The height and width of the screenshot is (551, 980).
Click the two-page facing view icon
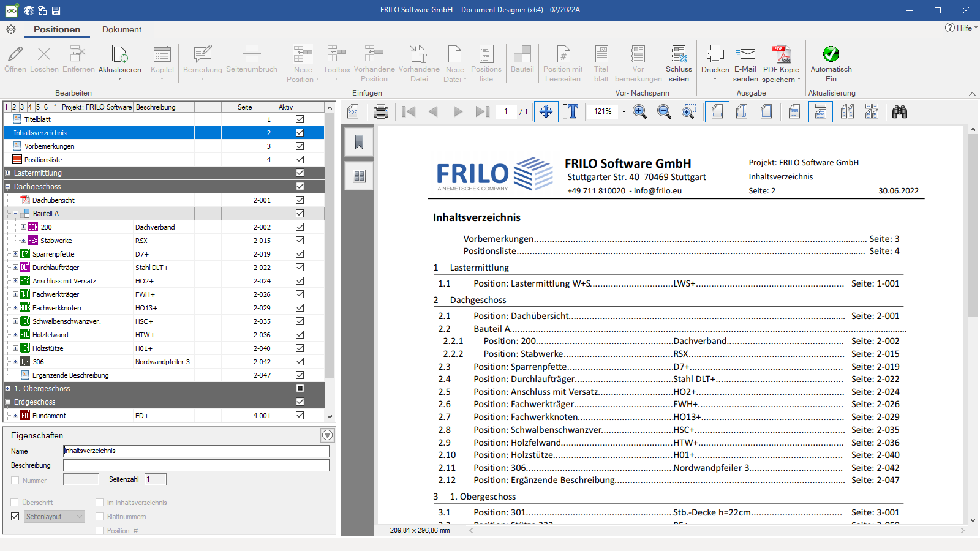847,111
